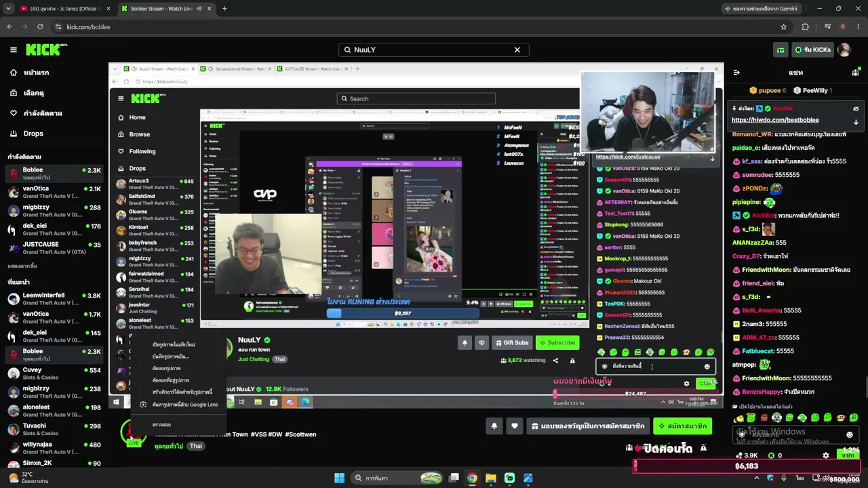Click top gifter pupuee in chat leaderboard
The width and height of the screenshot is (868, 488).
tap(768, 90)
